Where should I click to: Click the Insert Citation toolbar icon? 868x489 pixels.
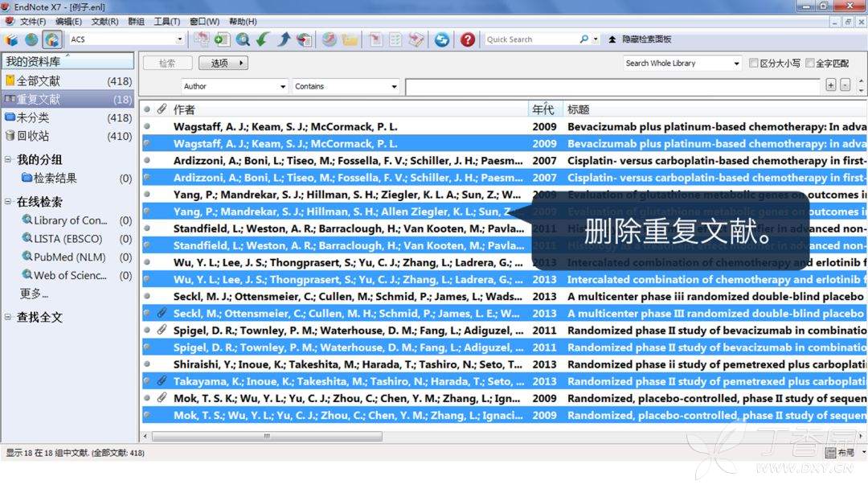point(375,39)
